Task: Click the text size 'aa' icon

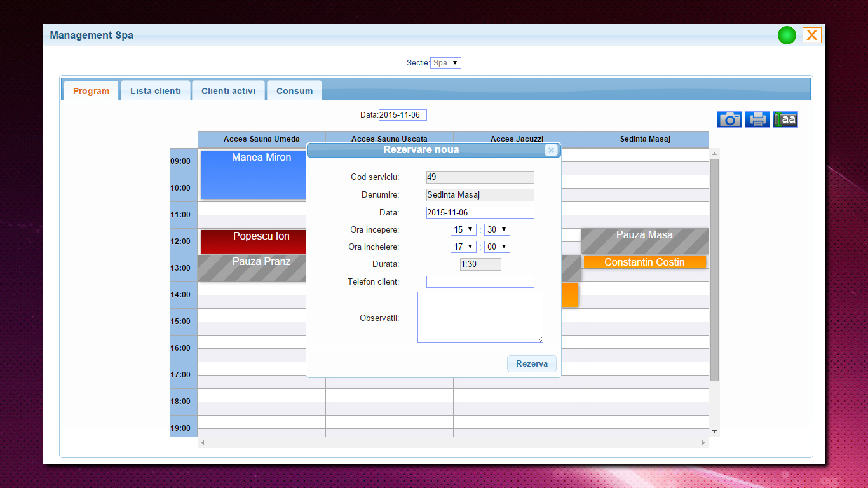Action: coord(785,119)
